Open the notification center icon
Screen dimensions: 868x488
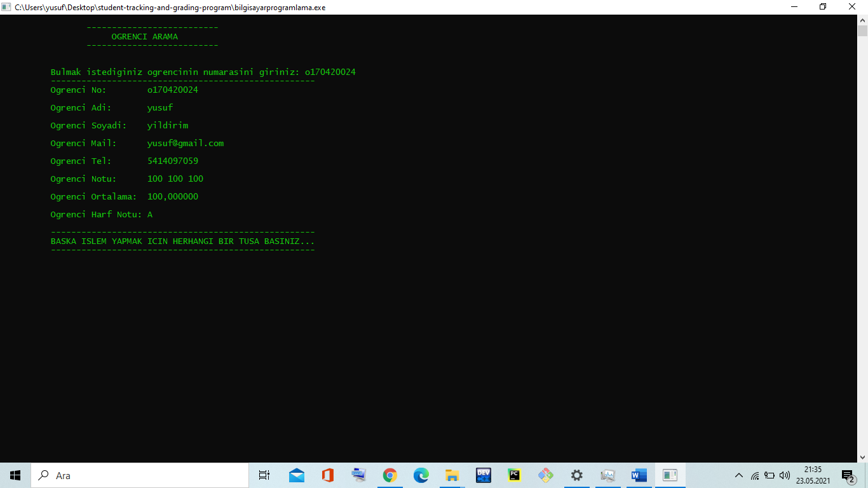848,475
